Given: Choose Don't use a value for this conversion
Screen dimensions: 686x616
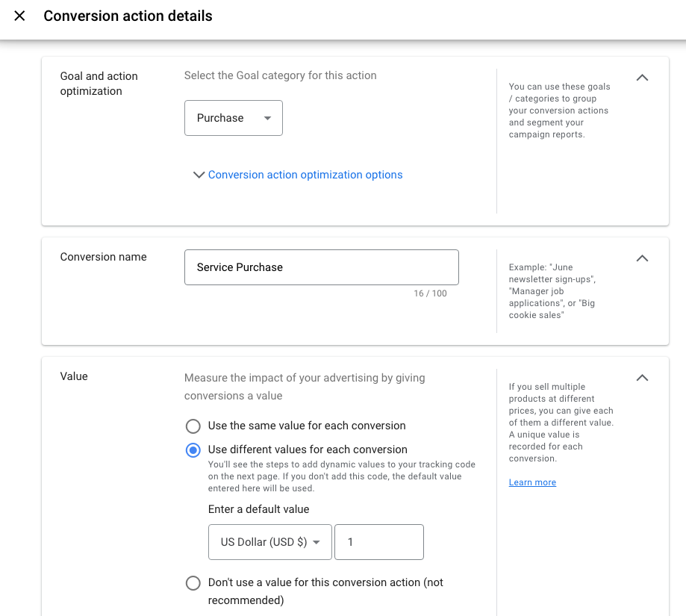Looking at the screenshot, I should point(193,583).
